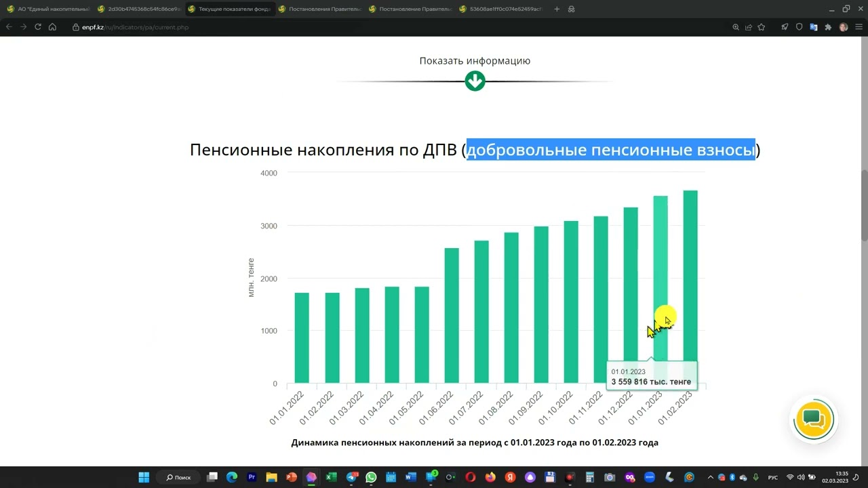Open WhatsApp from the taskbar
The image size is (868, 488).
pos(371,477)
